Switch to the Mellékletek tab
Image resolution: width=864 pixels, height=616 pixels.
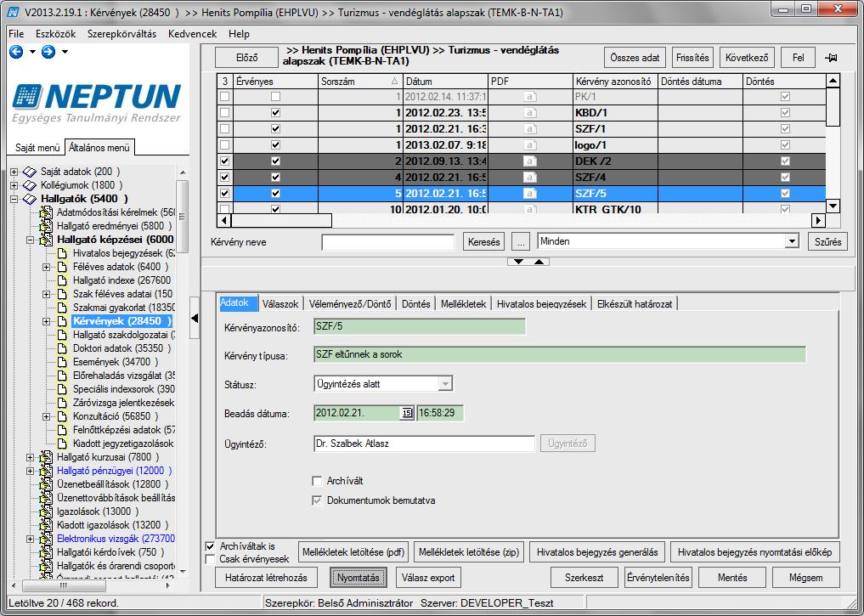[463, 303]
